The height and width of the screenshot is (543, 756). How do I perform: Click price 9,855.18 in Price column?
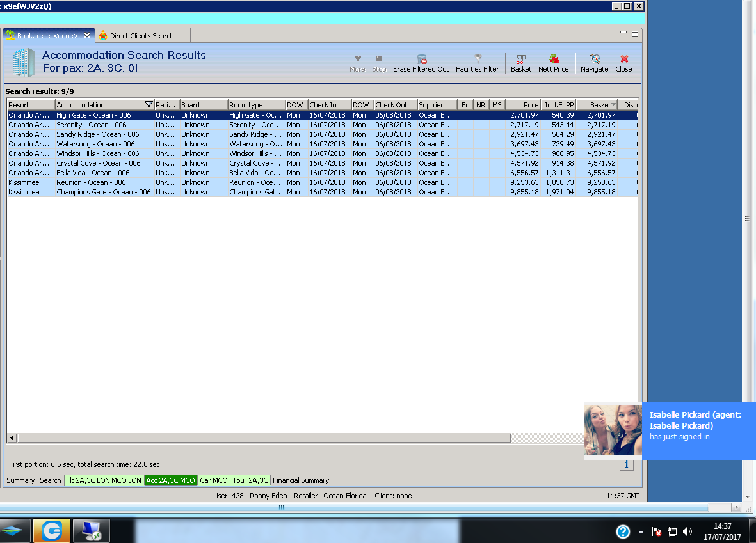tap(524, 192)
